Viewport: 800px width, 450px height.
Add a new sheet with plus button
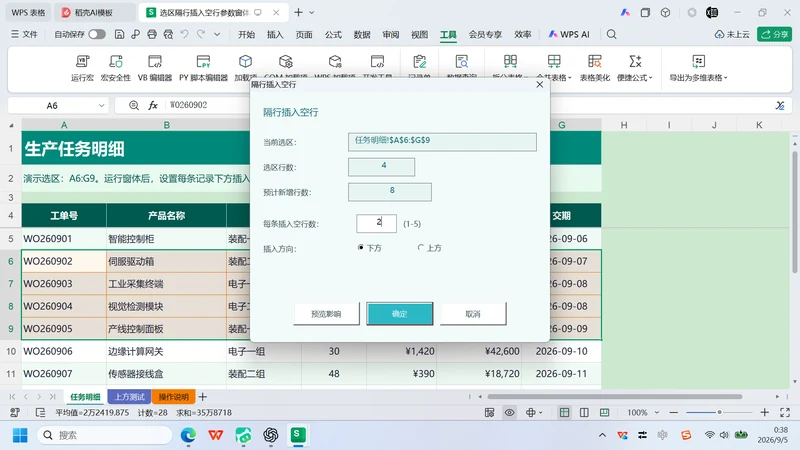click(203, 396)
